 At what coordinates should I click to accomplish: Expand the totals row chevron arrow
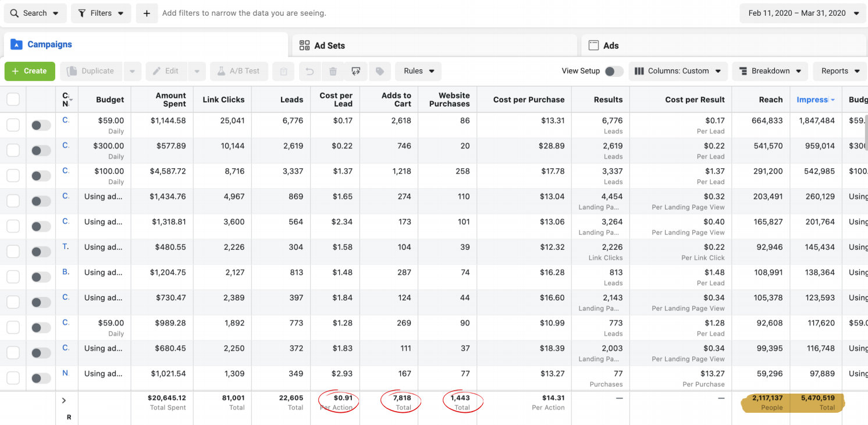click(x=64, y=400)
